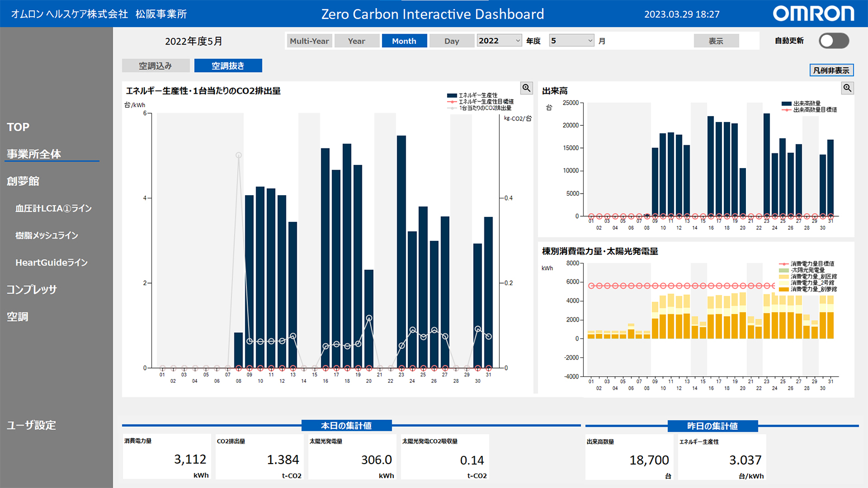Screen dimensions: 868x488
Task: Open the month dropdown showing 5
Action: 572,41
